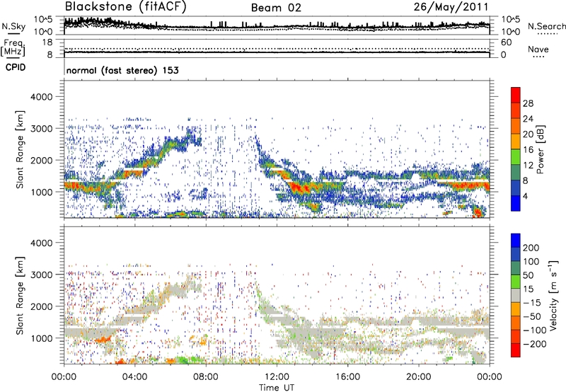Click the Power scale value '16'
The height and width of the screenshot is (392, 566).
tap(528, 150)
